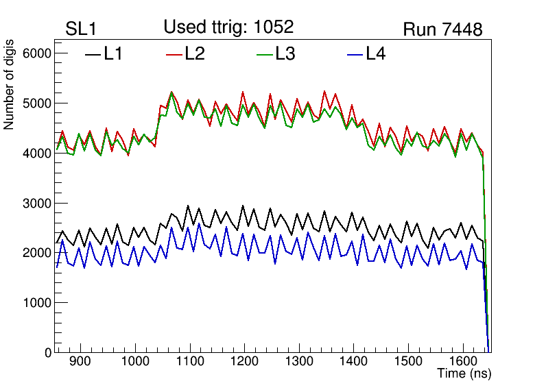Viewport: 546px width, 392px height.
Task: Click the 'Used ttrig: 1052' heading
Action: (x=228, y=27)
